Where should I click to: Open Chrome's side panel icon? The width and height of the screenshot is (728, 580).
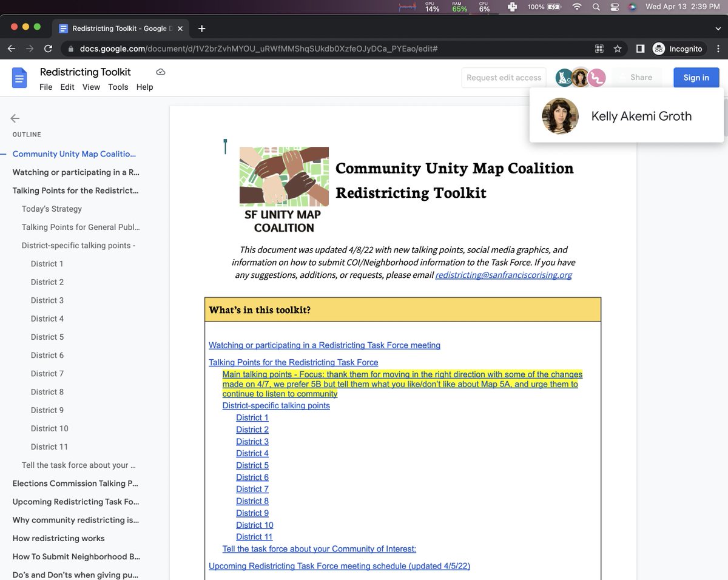[640, 49]
